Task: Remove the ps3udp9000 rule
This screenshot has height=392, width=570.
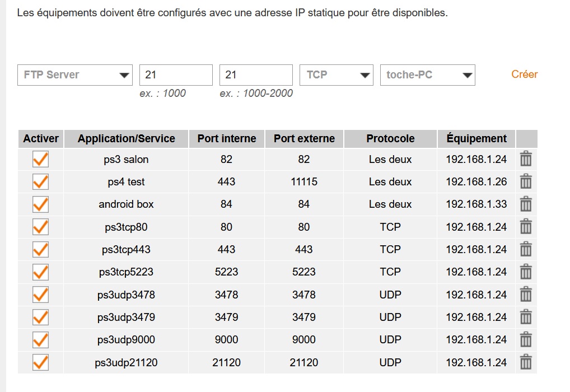Action: coord(526,339)
